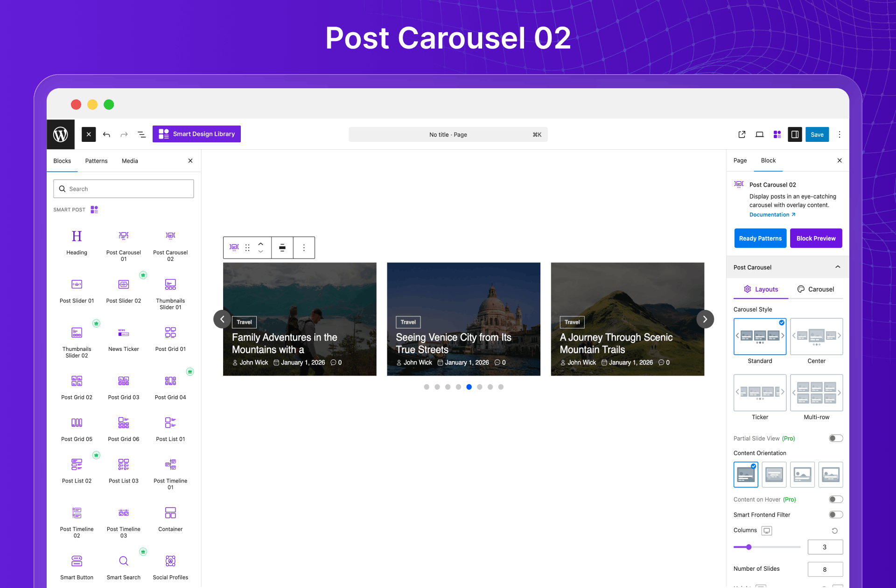Click the Post Slider 01 block icon

click(x=77, y=284)
